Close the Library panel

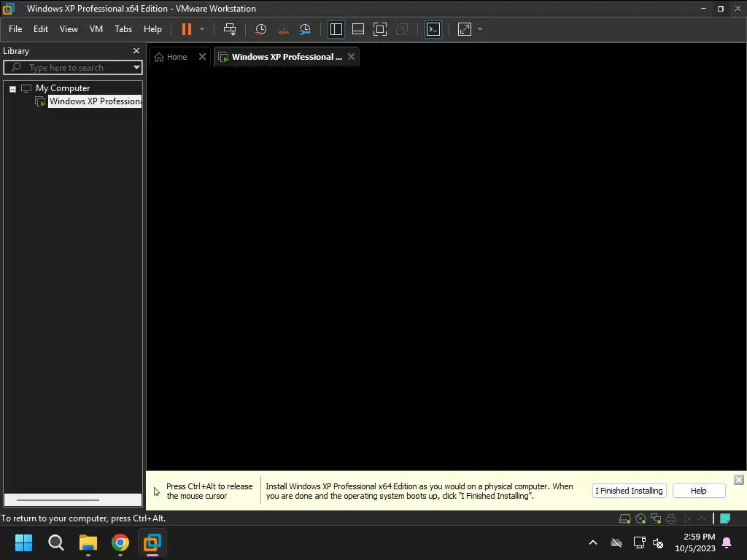(x=136, y=50)
